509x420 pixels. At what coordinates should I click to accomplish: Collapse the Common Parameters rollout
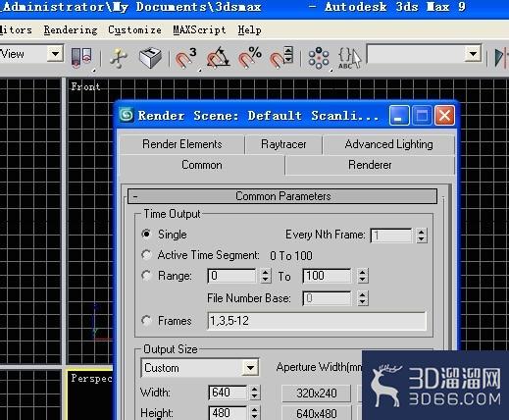(x=282, y=196)
